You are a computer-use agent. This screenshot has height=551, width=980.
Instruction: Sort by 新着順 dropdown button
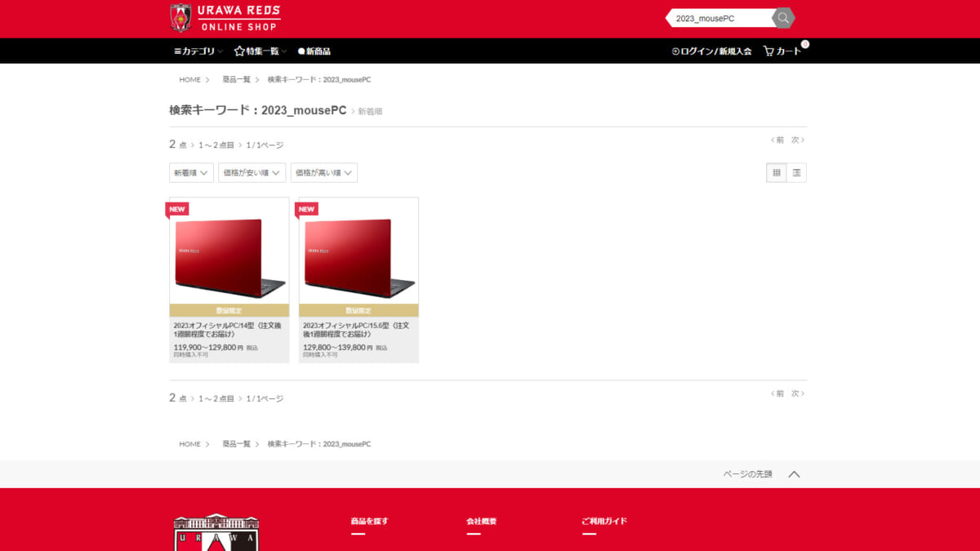[192, 172]
